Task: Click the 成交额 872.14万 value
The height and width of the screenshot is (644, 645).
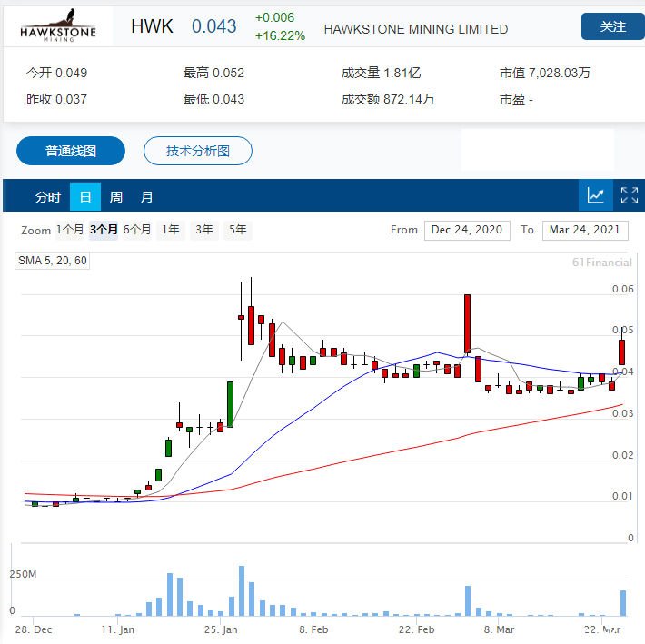Action: pyautogui.click(x=388, y=99)
